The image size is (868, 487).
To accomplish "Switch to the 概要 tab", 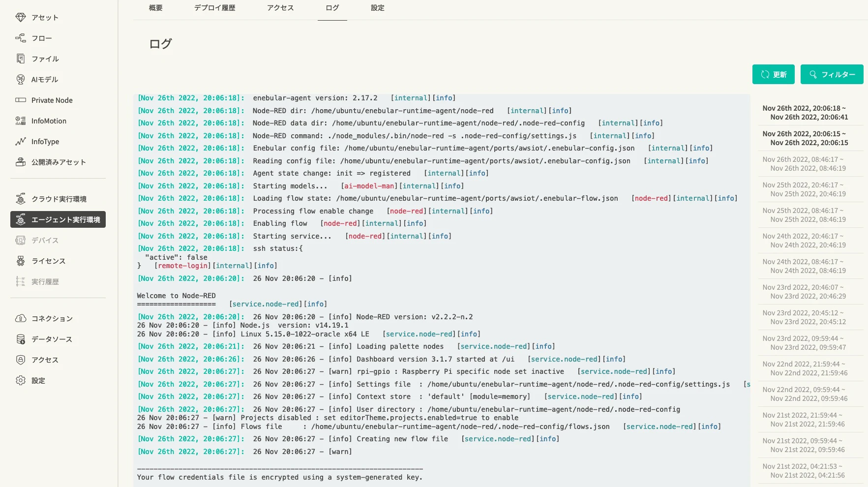I will click(156, 8).
